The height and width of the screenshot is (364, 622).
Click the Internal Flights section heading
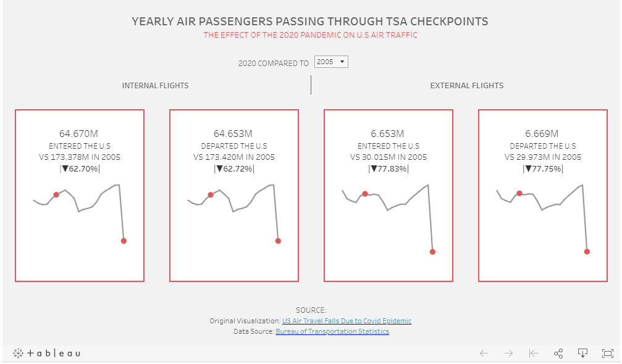point(155,85)
